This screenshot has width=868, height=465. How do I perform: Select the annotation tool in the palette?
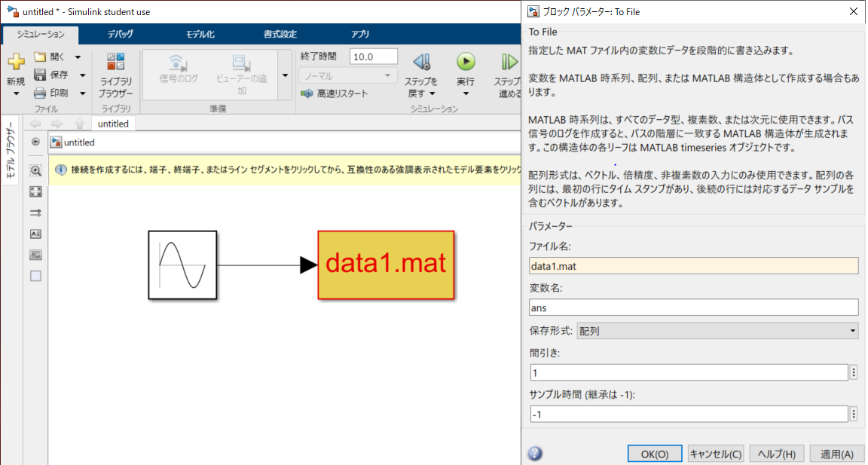(35, 234)
